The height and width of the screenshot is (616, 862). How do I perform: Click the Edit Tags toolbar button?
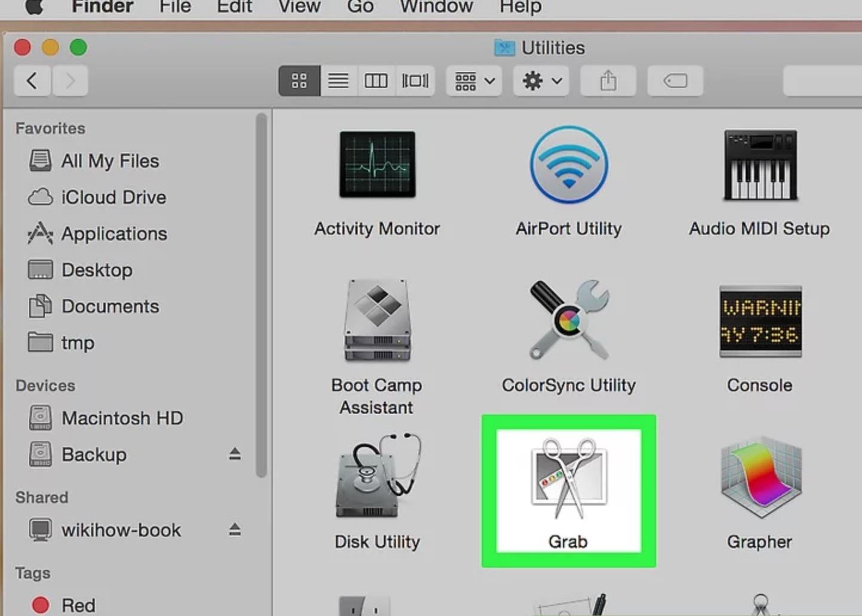(x=675, y=81)
